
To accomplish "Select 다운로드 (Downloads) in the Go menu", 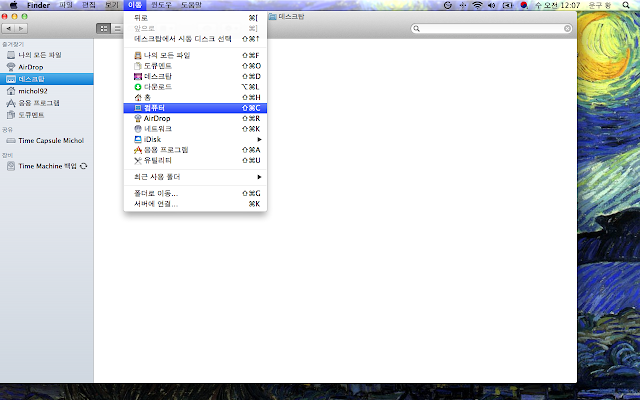I will [195, 87].
